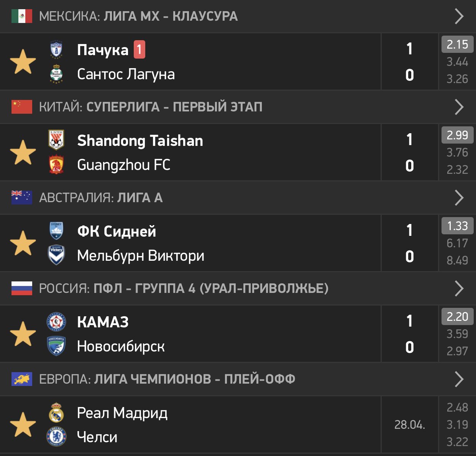Click the Сантос Лагуна team logo
The image size is (476, 456).
(x=56, y=74)
